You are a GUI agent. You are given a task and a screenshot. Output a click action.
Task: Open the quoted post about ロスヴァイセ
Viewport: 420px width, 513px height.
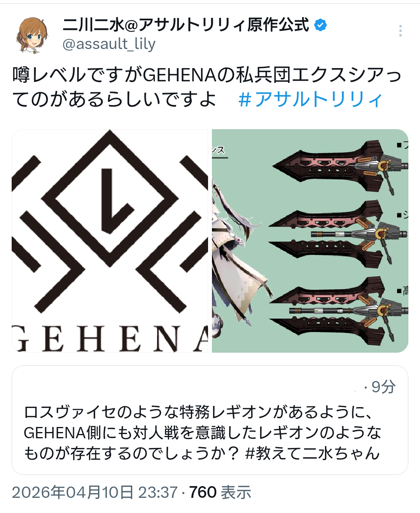pyautogui.click(x=210, y=420)
